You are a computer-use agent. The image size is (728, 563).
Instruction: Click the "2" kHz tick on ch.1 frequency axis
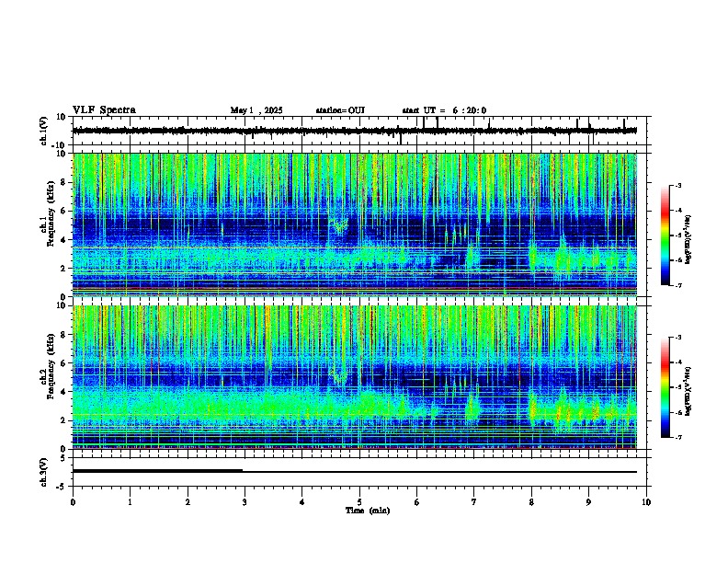pos(64,269)
